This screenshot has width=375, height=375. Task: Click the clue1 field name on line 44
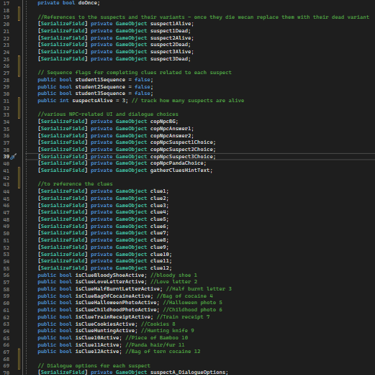point(158,191)
